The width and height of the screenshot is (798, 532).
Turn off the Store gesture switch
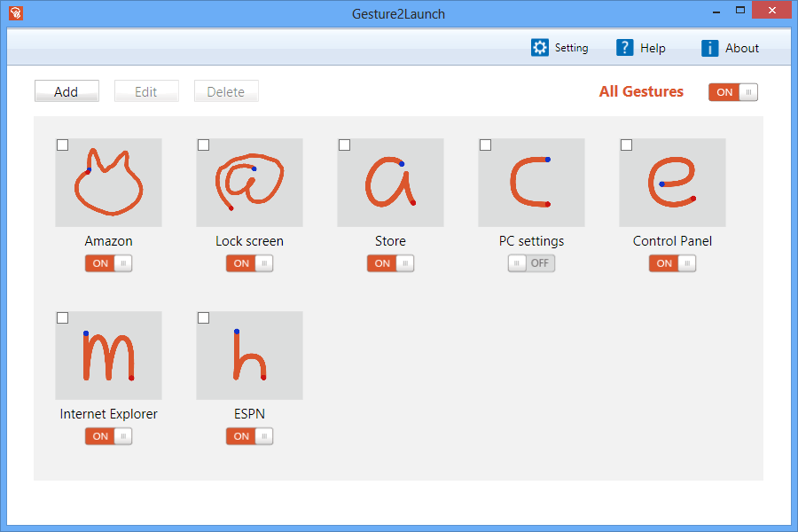pyautogui.click(x=390, y=263)
